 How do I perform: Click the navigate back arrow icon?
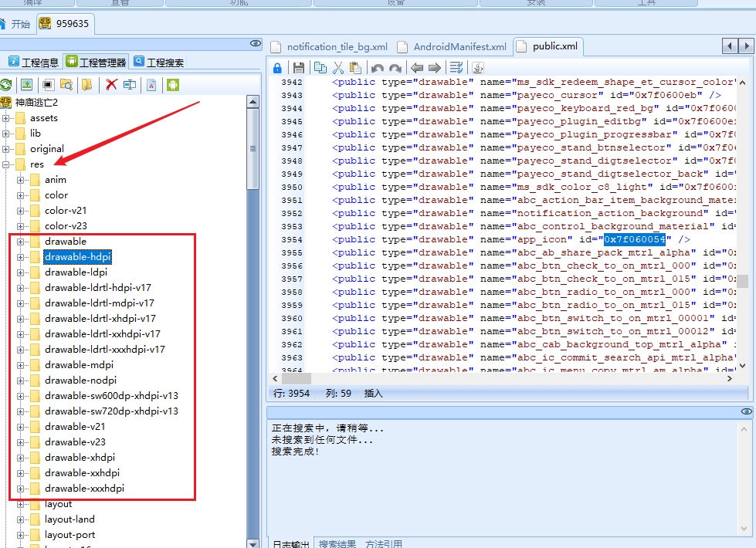[x=417, y=68]
